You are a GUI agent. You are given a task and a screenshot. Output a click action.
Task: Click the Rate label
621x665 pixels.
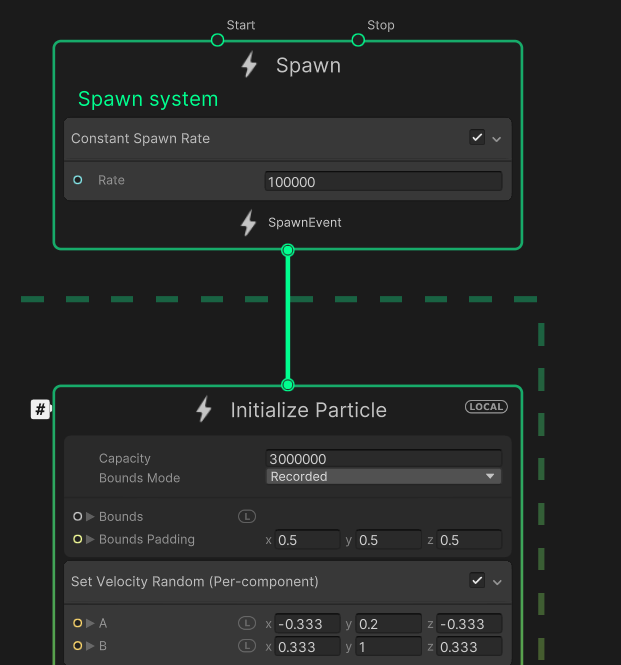tap(111, 180)
